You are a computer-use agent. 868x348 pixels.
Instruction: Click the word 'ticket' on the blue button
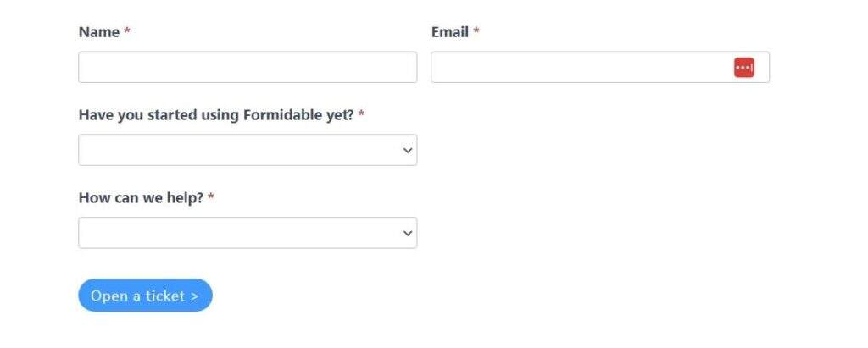click(x=164, y=296)
